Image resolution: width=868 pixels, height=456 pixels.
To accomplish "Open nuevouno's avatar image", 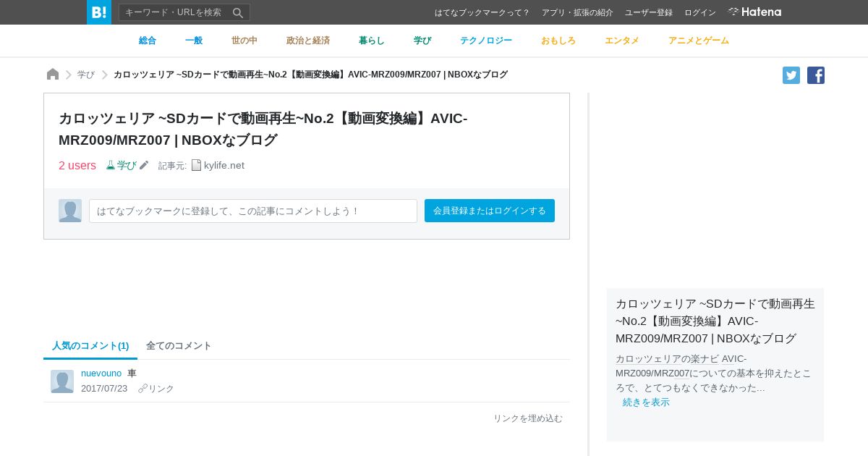I will (62, 381).
